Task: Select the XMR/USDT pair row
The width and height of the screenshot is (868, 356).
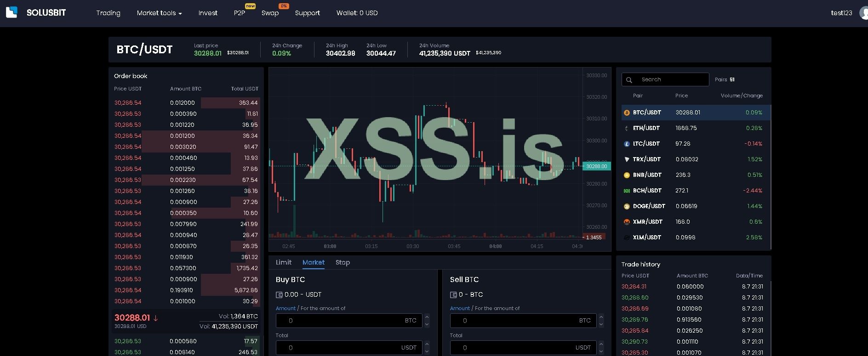Action: [696, 222]
